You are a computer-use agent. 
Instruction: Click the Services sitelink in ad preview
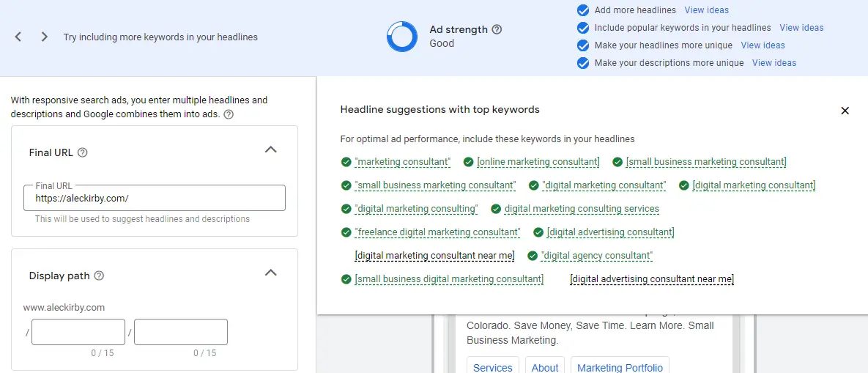[x=493, y=367]
